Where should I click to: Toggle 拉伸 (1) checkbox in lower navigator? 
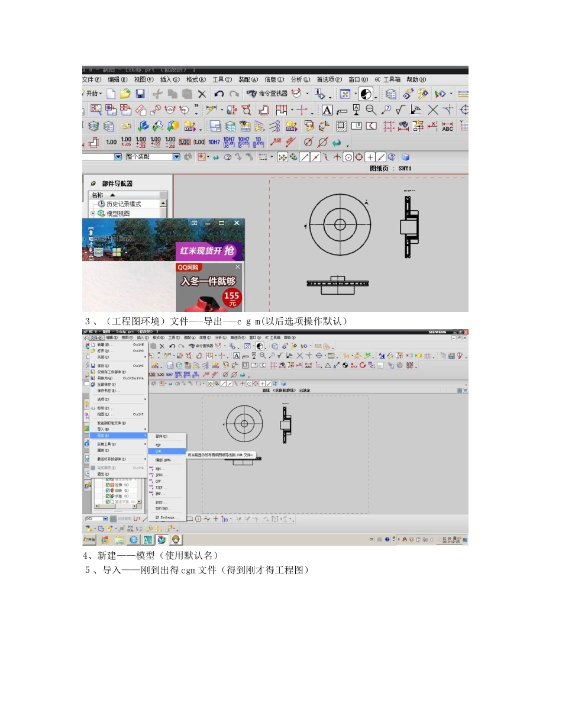pyautogui.click(x=108, y=484)
